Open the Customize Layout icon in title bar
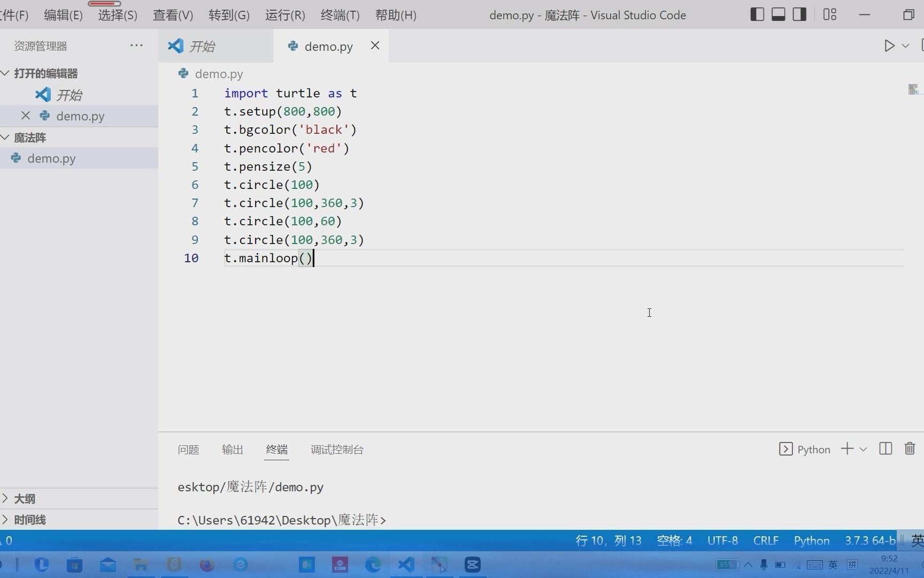Viewport: 924px width, 578px height. coord(829,14)
